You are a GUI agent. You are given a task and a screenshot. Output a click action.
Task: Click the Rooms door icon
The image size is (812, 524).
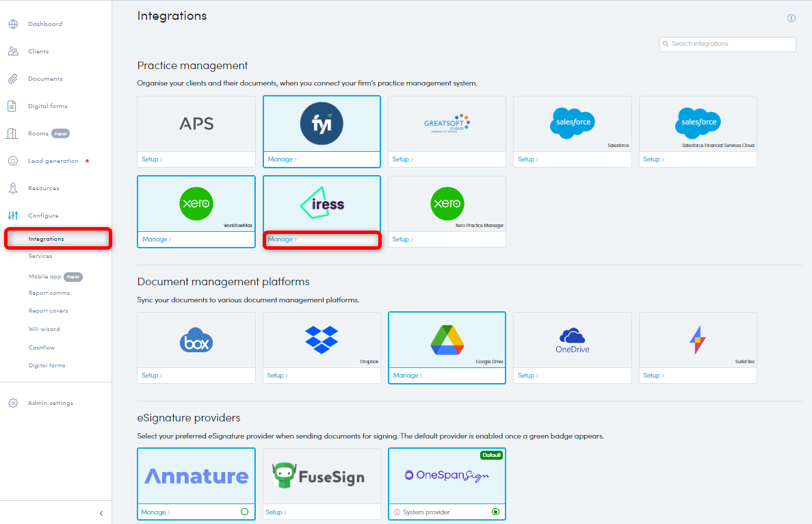coord(12,133)
